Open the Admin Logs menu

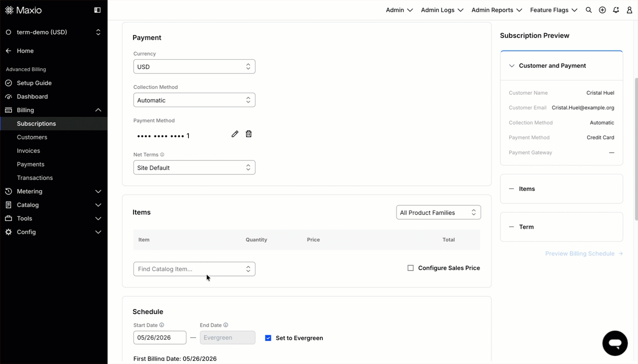442,10
